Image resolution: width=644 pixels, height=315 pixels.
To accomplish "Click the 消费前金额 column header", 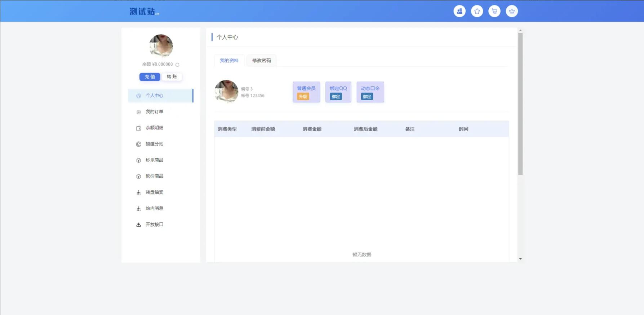I will click(x=263, y=129).
